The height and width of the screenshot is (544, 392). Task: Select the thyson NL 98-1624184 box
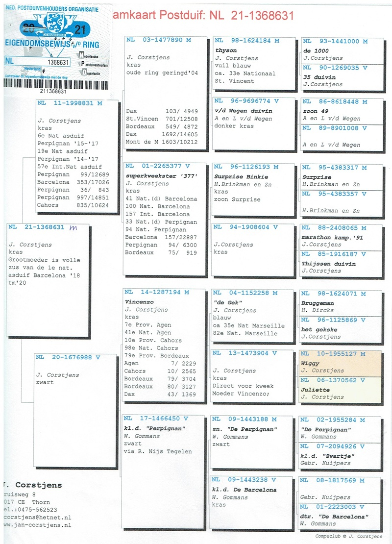(253, 63)
